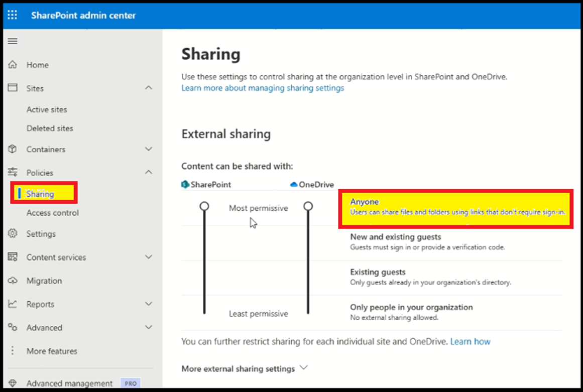The height and width of the screenshot is (392, 583).
Task: Click the Reports chart icon
Action: [x=13, y=304]
